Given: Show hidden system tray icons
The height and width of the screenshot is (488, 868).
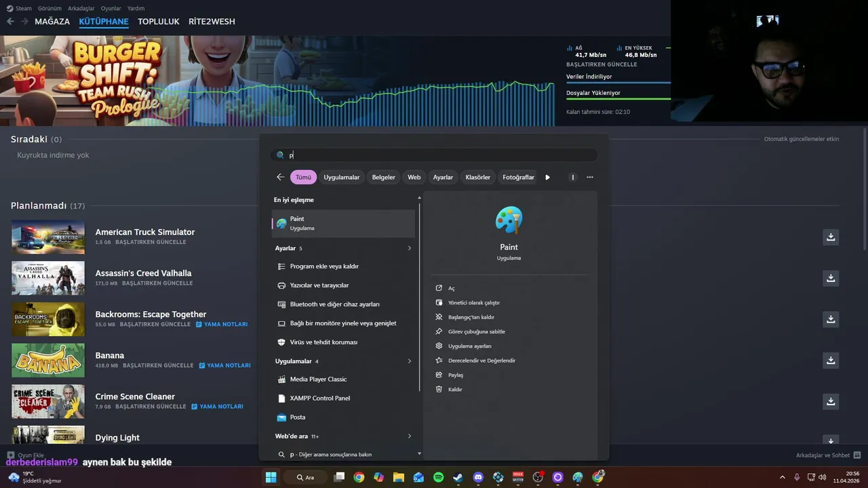Looking at the screenshot, I should pyautogui.click(x=782, y=477).
